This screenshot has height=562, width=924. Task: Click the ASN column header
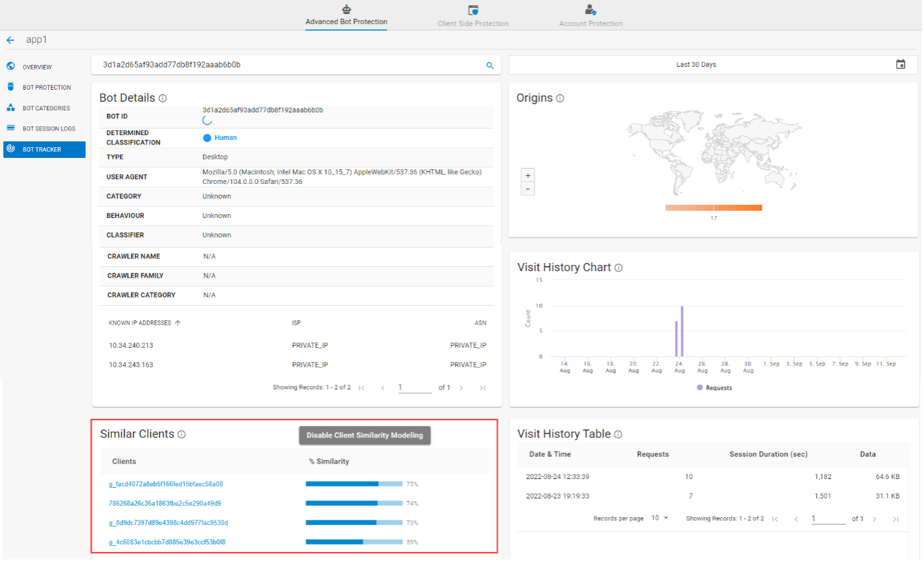pyautogui.click(x=480, y=322)
